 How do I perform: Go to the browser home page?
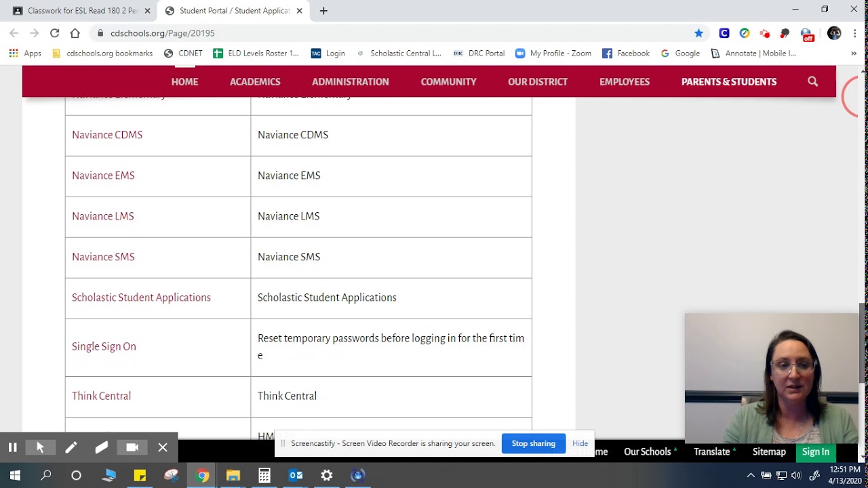pos(75,33)
